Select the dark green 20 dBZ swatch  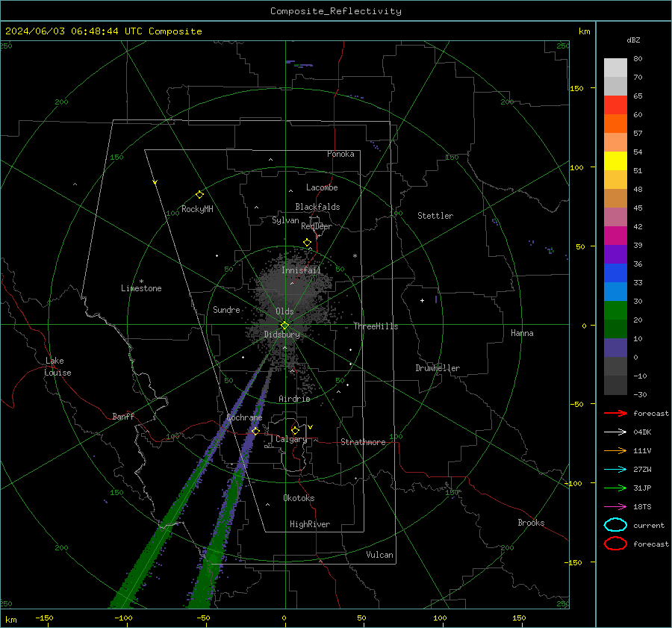(x=615, y=329)
